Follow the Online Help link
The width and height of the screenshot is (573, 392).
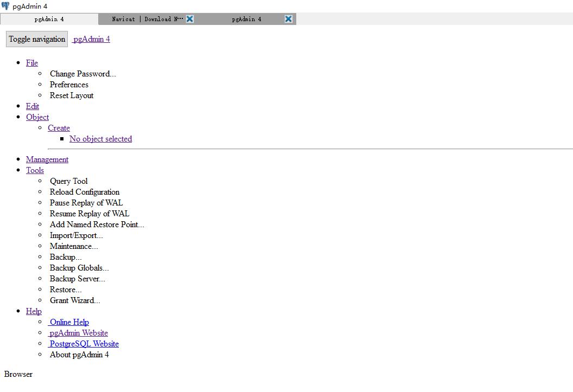(68, 322)
